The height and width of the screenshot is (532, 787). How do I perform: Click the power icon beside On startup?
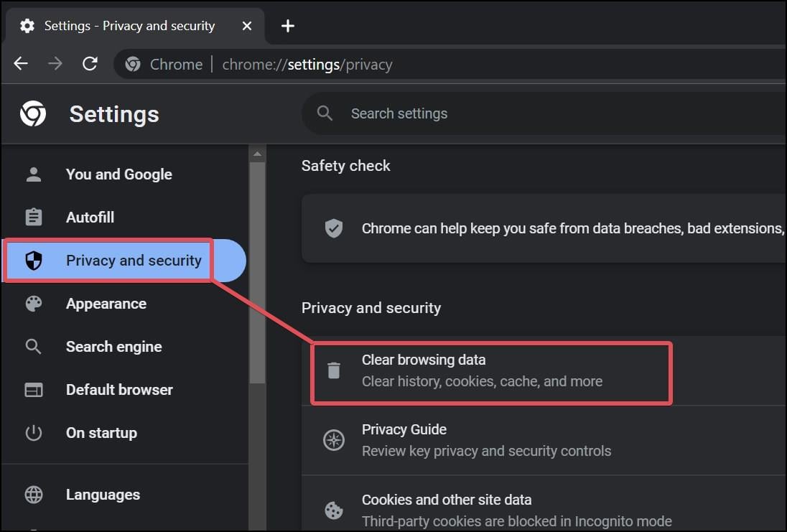pyautogui.click(x=34, y=433)
